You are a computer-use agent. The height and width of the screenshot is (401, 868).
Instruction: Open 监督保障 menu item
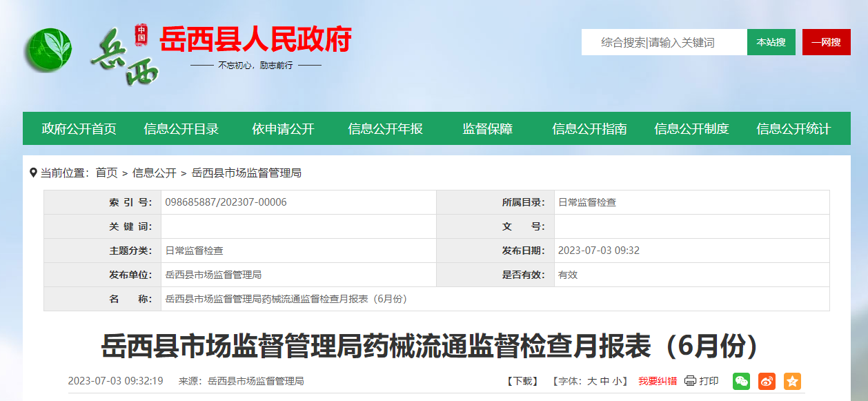(x=488, y=128)
